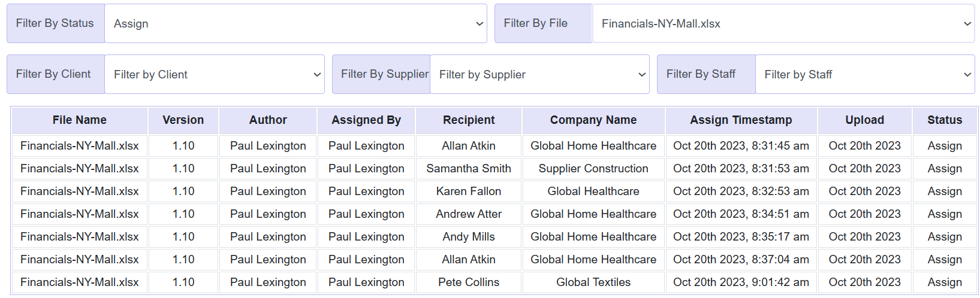Viewport: 980px width, 298px height.
Task: Open the Filter By Status dropdown
Action: pyautogui.click(x=295, y=24)
